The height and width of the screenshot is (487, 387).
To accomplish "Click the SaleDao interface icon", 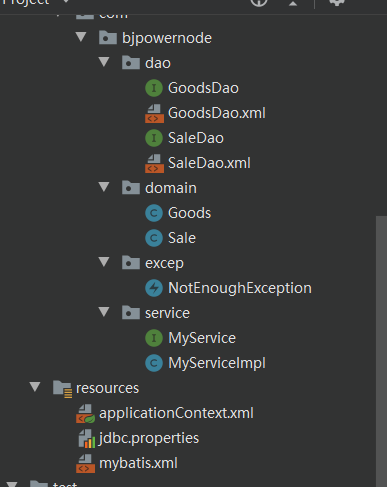I will click(x=154, y=138).
